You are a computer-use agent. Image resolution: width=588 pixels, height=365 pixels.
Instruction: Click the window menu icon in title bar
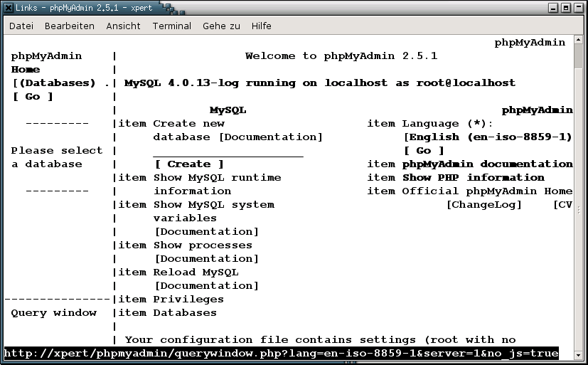tap(8, 8)
